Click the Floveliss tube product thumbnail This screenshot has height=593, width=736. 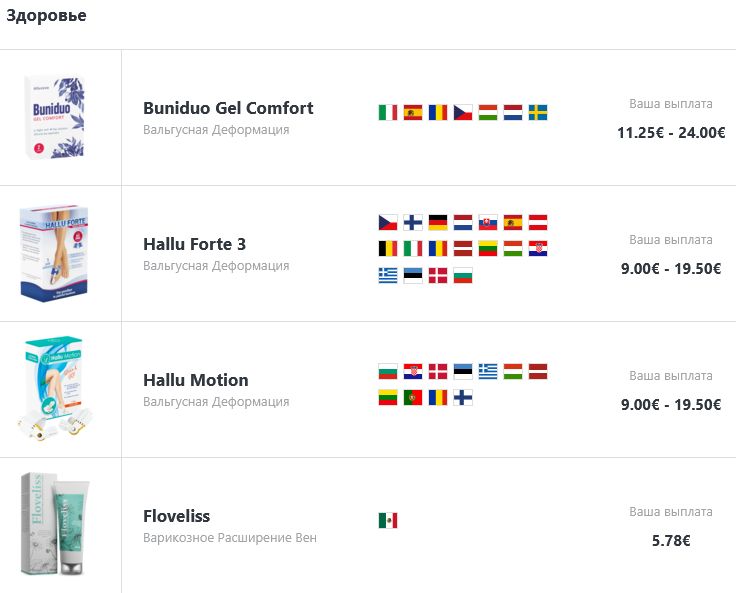(x=60, y=525)
